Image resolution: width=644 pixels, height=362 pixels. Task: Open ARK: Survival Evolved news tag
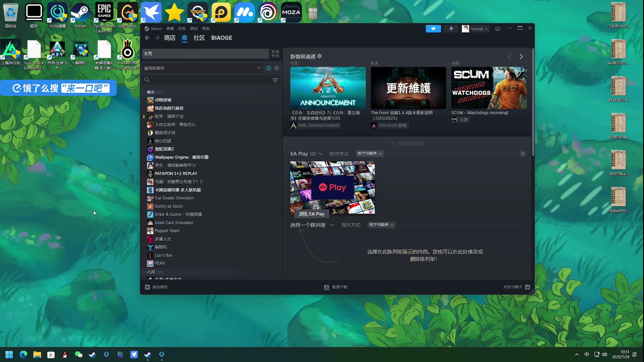coord(315,125)
